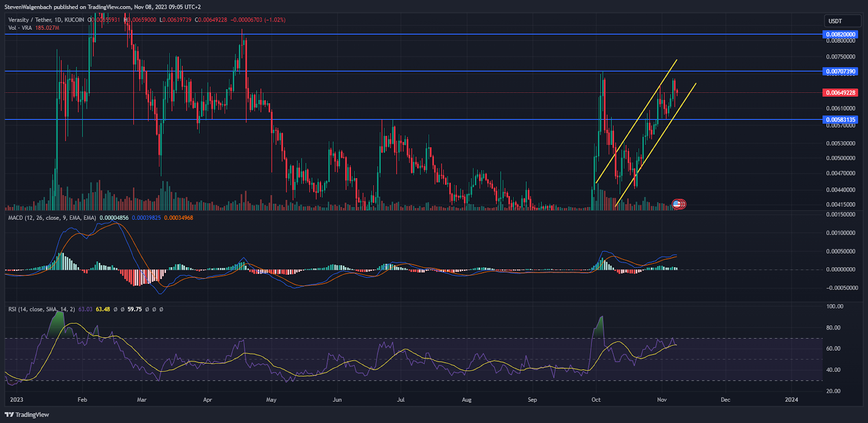Select the Vol · VRA indicator legend

20,28
